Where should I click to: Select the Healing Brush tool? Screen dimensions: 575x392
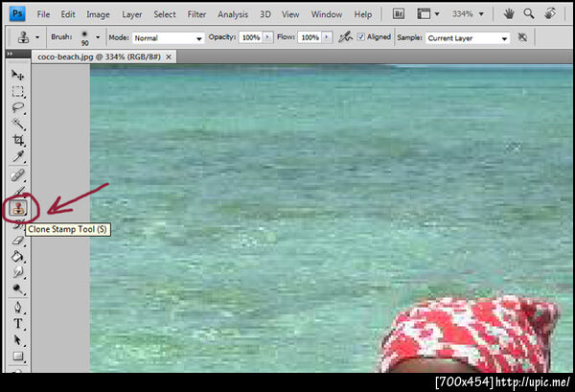[17, 175]
